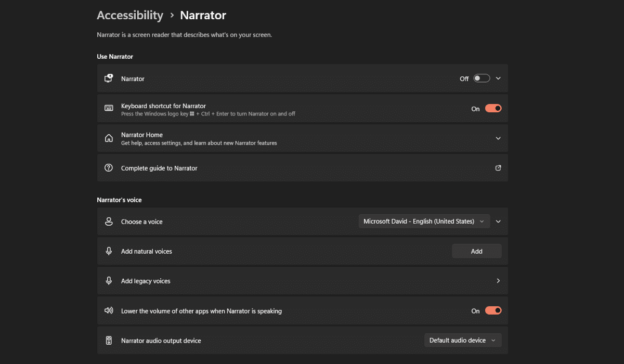The width and height of the screenshot is (624, 364).
Task: Expand the Narrator row options chevron
Action: click(498, 79)
